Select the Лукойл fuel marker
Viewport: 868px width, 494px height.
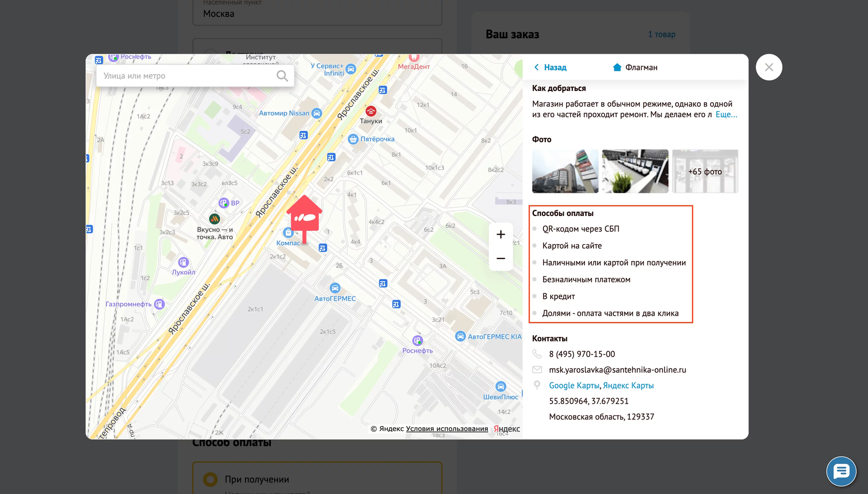point(183,263)
